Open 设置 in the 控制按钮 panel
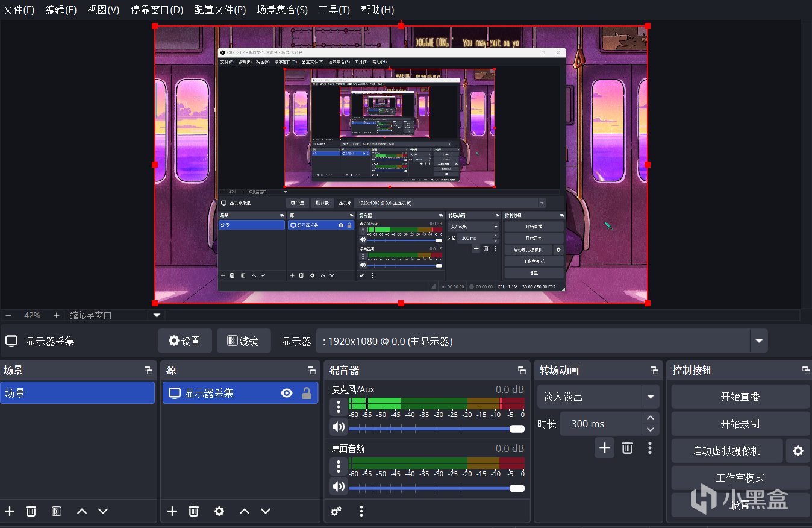 (740, 504)
